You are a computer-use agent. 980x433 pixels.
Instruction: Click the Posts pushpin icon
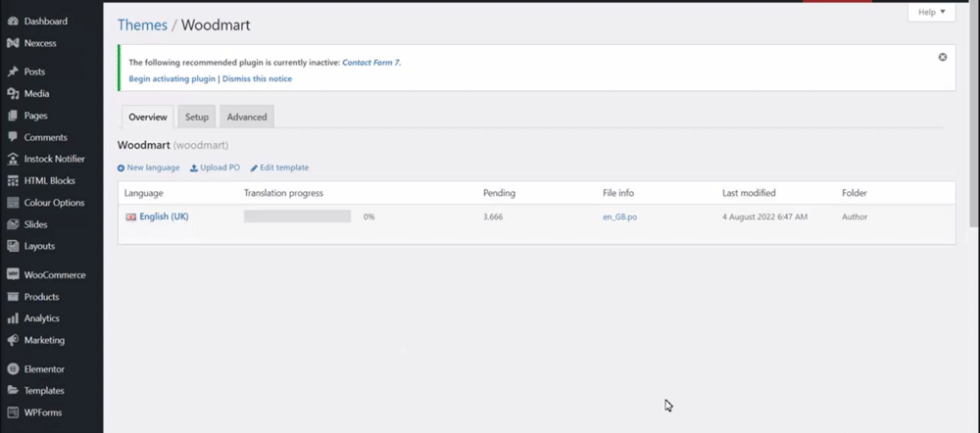(13, 72)
